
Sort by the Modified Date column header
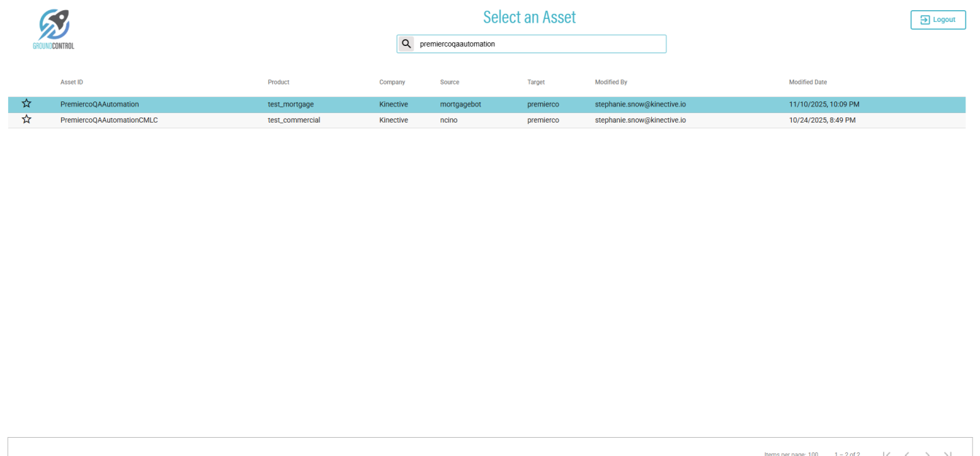pyautogui.click(x=808, y=82)
